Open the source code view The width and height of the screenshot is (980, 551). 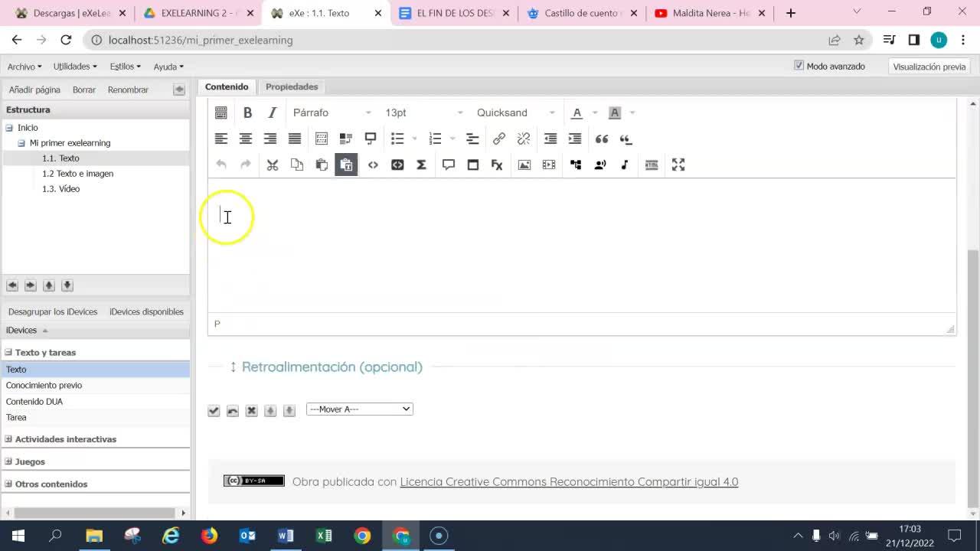click(373, 165)
